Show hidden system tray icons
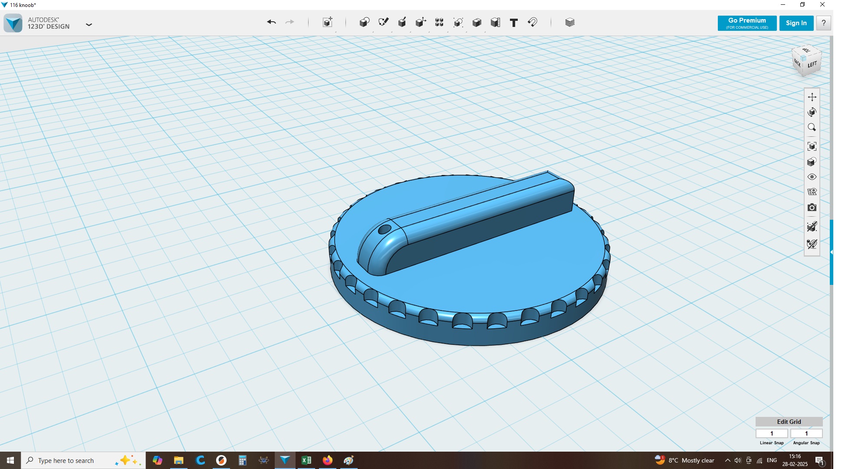This screenshot has width=868, height=469. coord(727,460)
